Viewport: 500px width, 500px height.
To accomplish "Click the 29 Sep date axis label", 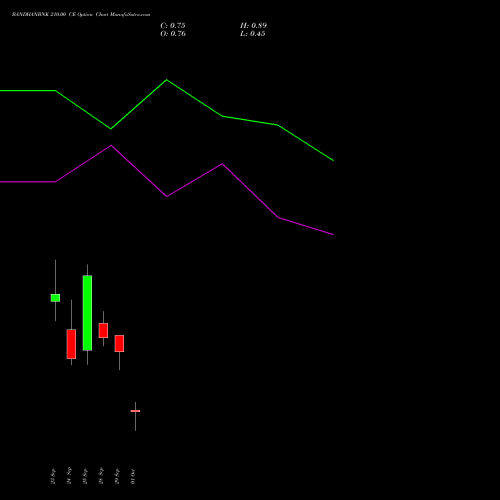I will click(x=117, y=476).
